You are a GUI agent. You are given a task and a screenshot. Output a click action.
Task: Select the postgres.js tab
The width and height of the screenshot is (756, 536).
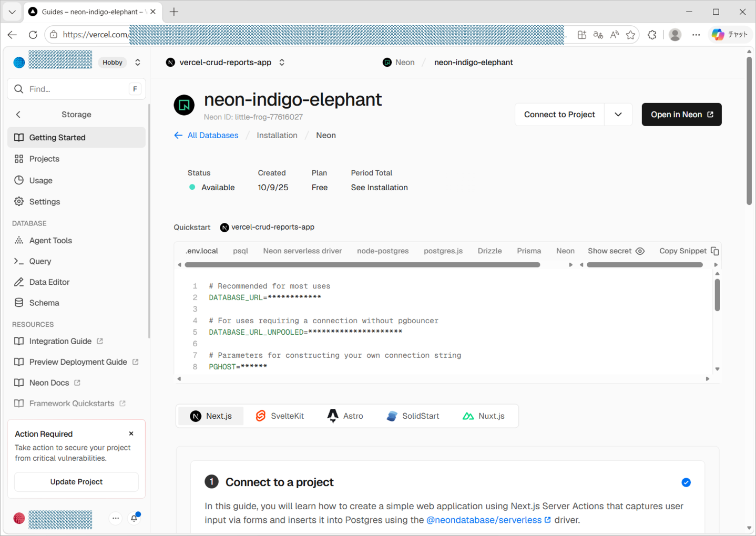pyautogui.click(x=443, y=251)
